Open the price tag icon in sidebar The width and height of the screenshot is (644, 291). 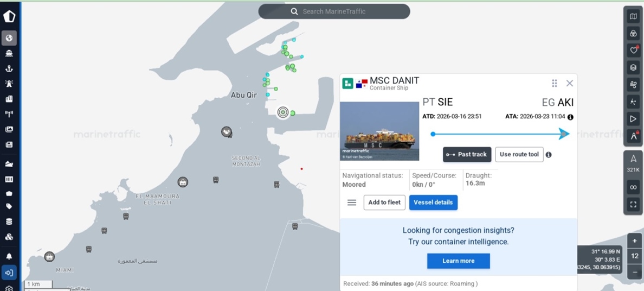(9, 206)
